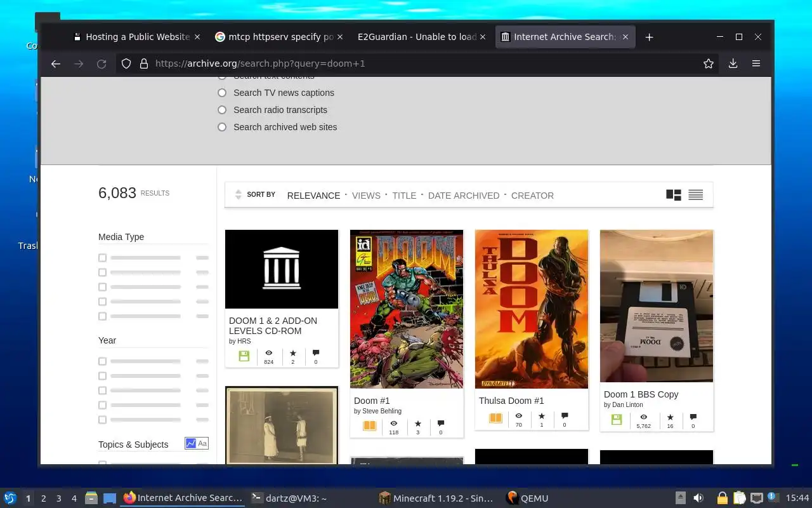This screenshot has width=812, height=508.
Task: Click the padlock site security icon
Action: tap(143, 63)
